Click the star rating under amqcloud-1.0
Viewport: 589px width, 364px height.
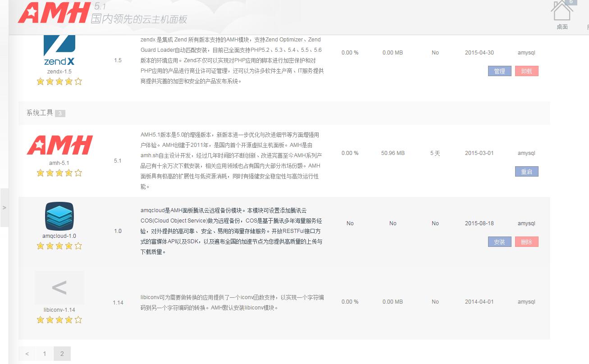click(59, 246)
